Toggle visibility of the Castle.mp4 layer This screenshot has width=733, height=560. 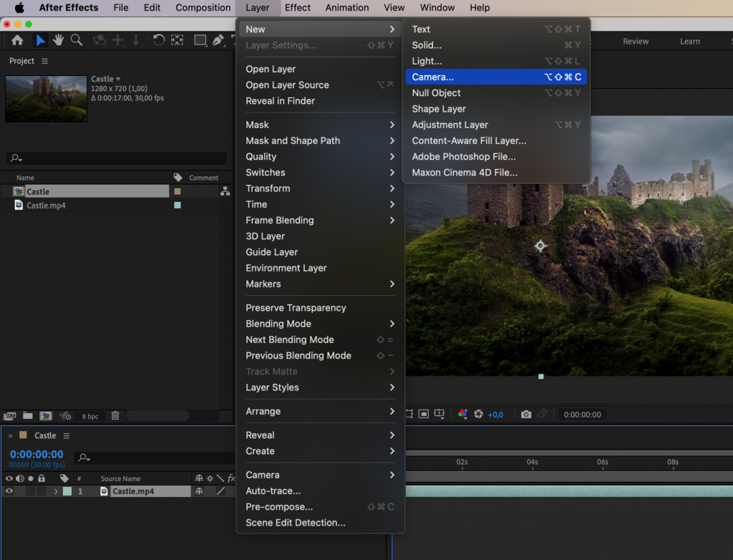9,491
